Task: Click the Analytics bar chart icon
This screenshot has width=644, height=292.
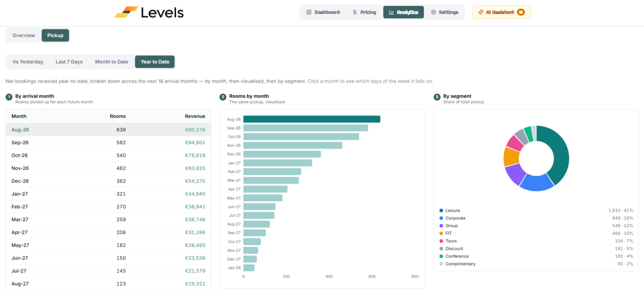Action: [391, 12]
